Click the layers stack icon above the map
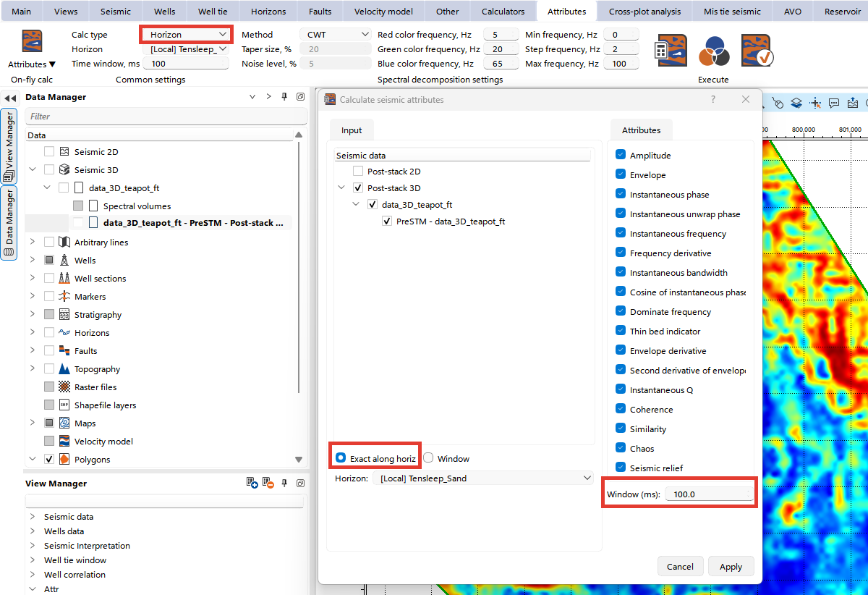This screenshot has height=595, width=868. (x=796, y=103)
